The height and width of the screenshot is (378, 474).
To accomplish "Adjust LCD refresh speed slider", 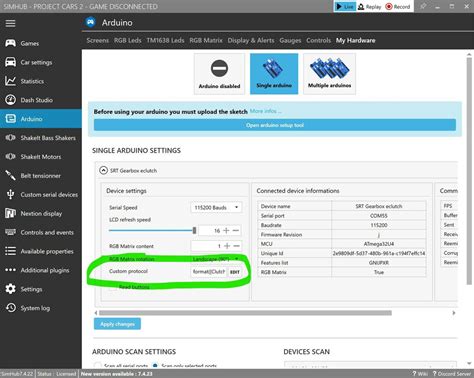I will [152, 230].
